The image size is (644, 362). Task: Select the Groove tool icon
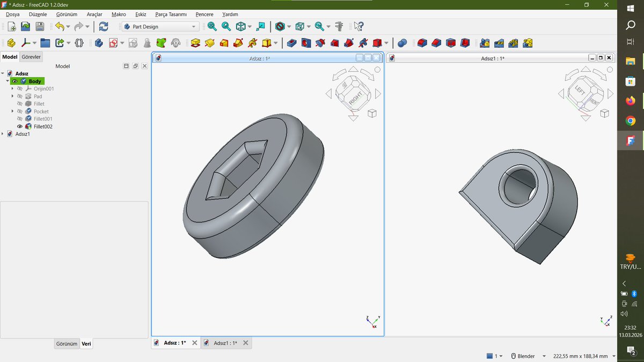320,43
